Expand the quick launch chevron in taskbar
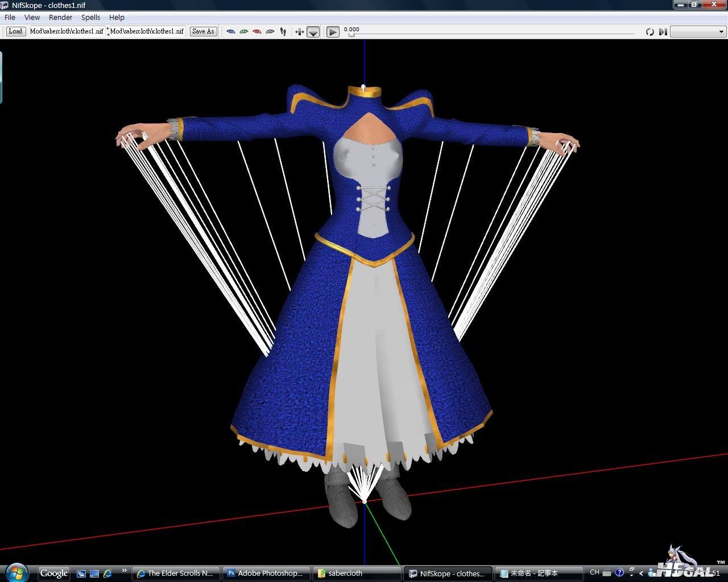This screenshot has height=582, width=728. (124, 571)
